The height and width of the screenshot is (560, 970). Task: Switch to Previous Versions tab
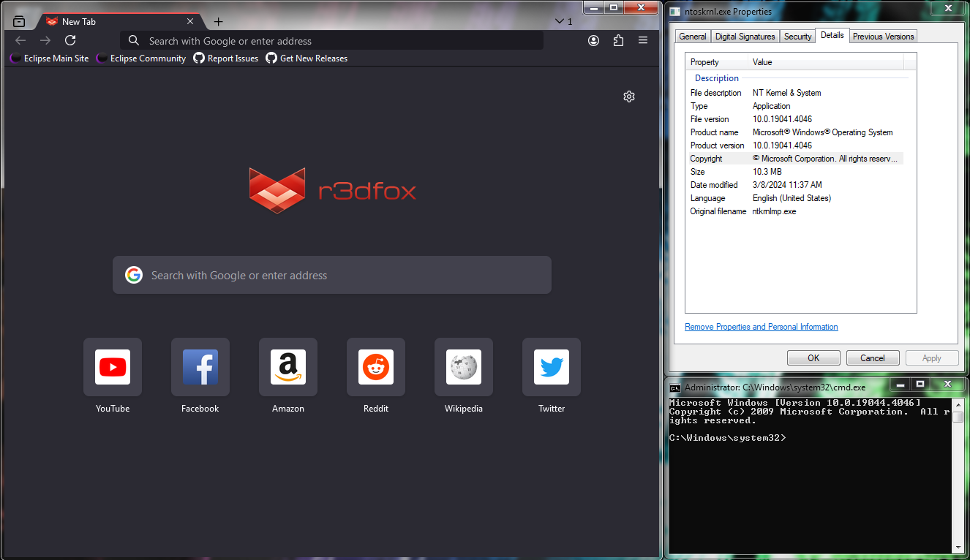point(883,37)
